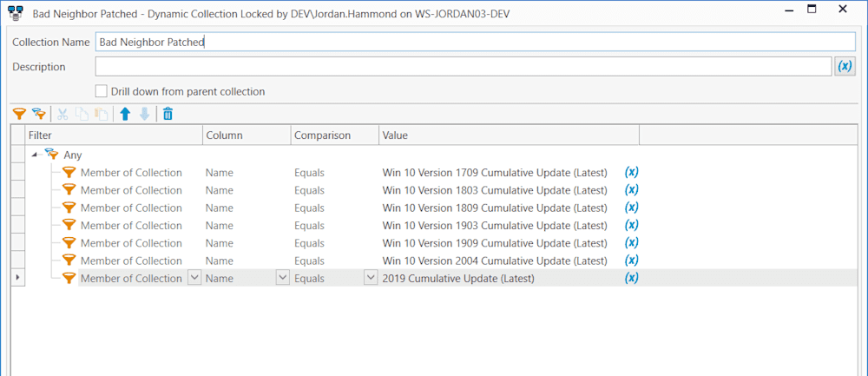Enable Drill down from parent collection
Screen dimensions: 868x376
click(x=102, y=91)
